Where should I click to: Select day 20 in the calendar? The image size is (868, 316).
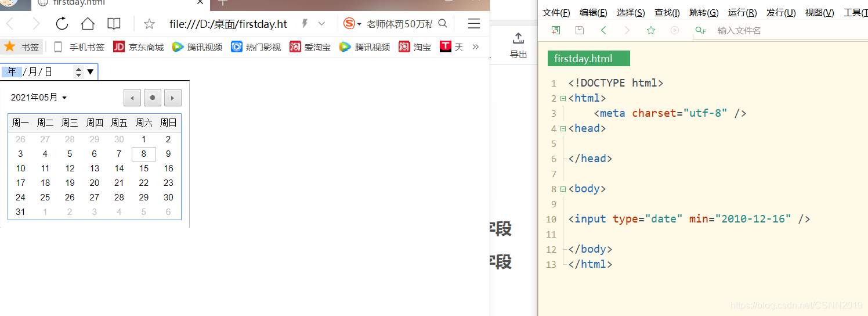pos(95,183)
